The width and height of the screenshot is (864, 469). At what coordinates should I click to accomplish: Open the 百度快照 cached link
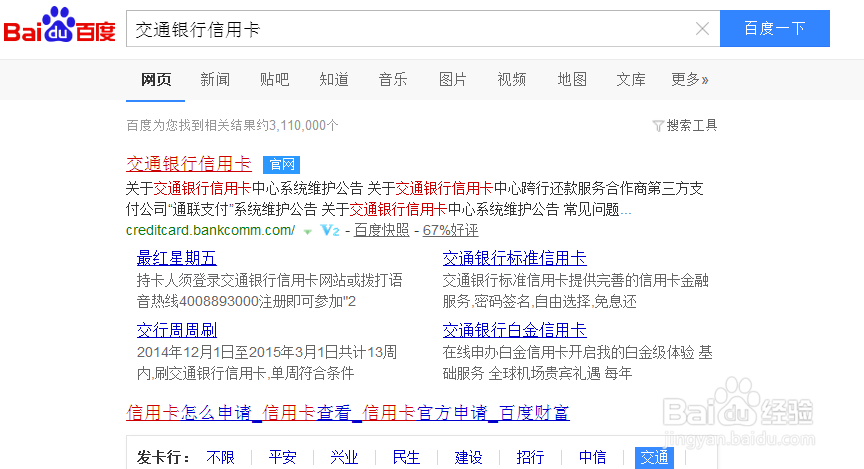[381, 230]
